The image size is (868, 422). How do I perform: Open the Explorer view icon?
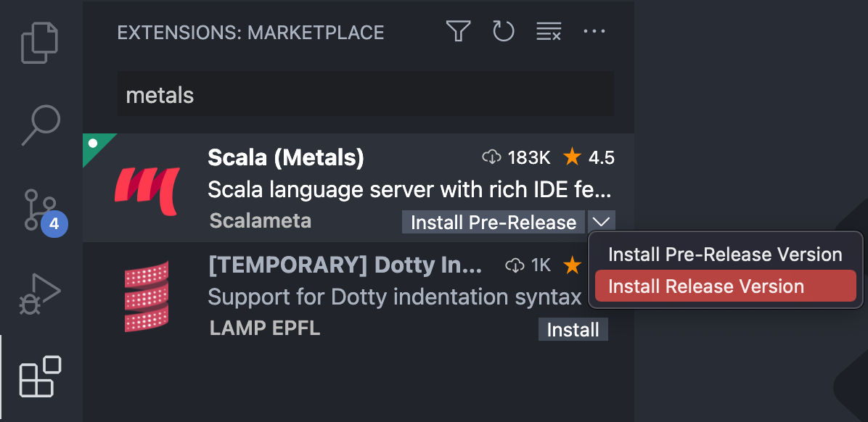click(x=41, y=42)
